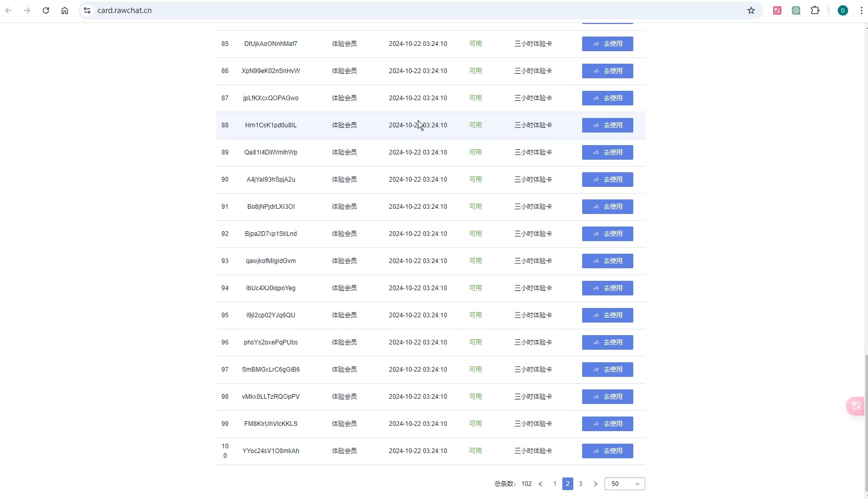The width and height of the screenshot is (868, 499).
Task: Select card code FM8KlrUhVlcKKLS text
Action: [271, 424]
